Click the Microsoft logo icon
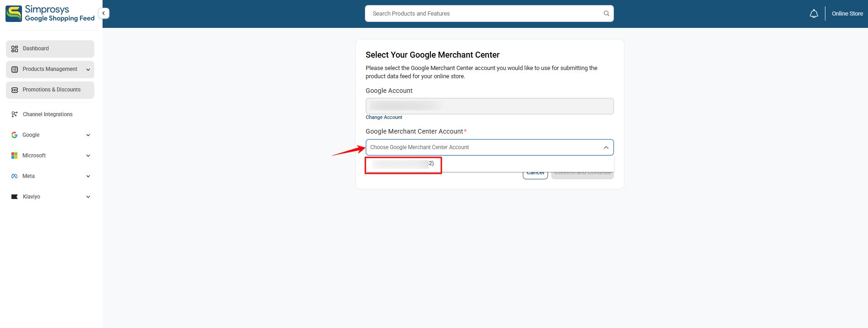This screenshot has width=868, height=328. coord(15,156)
